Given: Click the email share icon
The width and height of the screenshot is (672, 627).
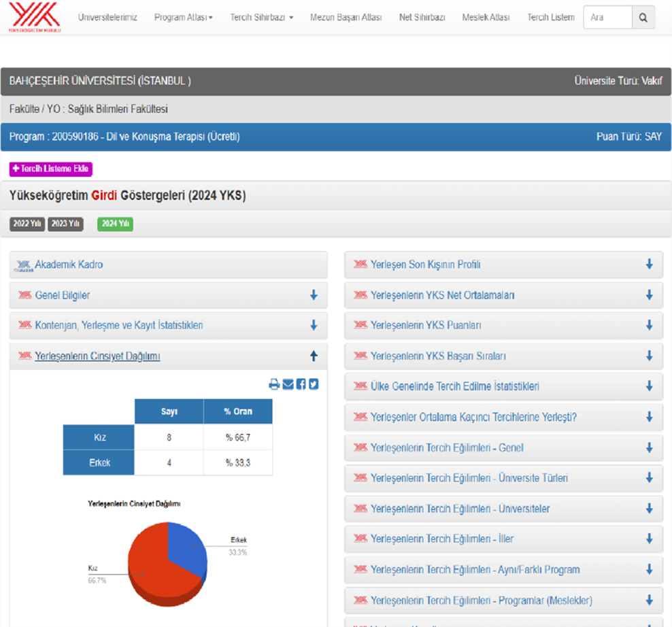Looking at the screenshot, I should click(x=288, y=384).
